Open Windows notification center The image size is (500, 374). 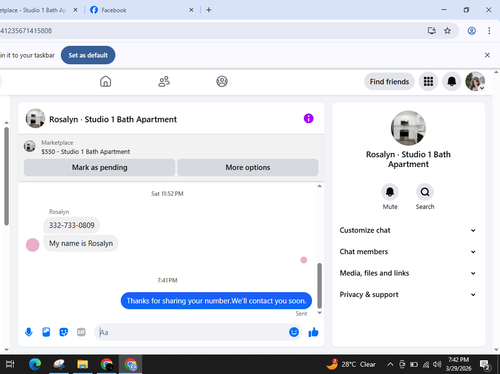click(484, 365)
